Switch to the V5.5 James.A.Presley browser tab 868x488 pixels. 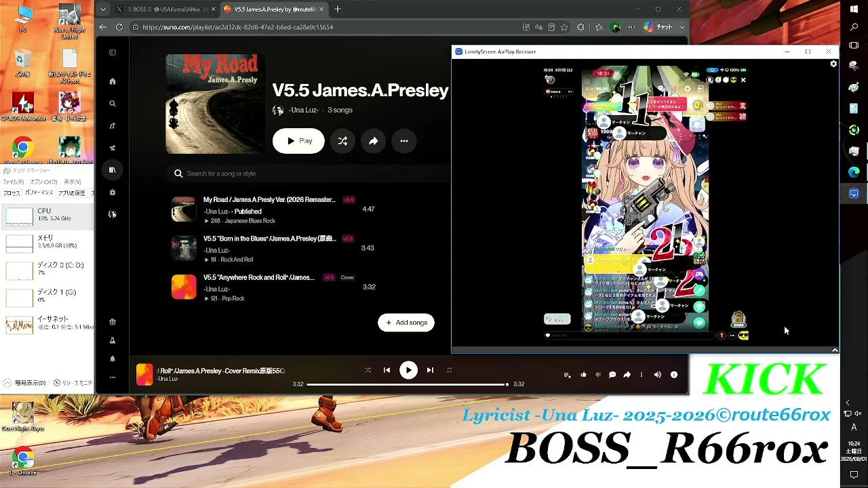click(x=273, y=9)
